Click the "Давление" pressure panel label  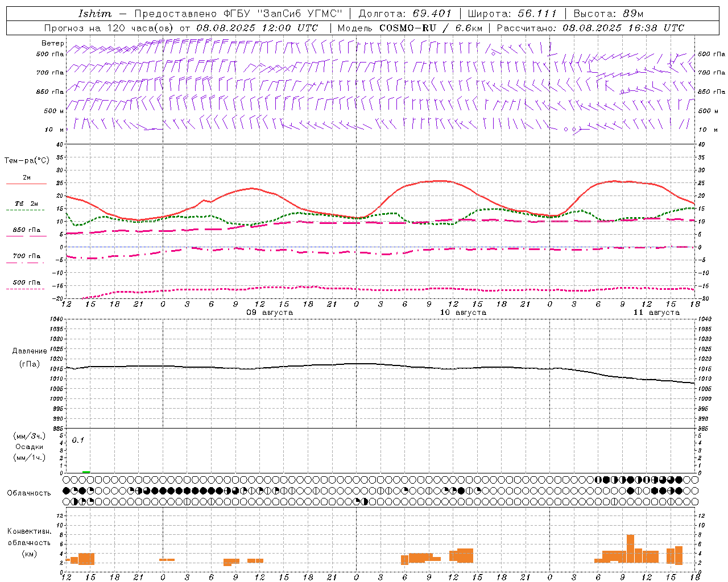30,351
